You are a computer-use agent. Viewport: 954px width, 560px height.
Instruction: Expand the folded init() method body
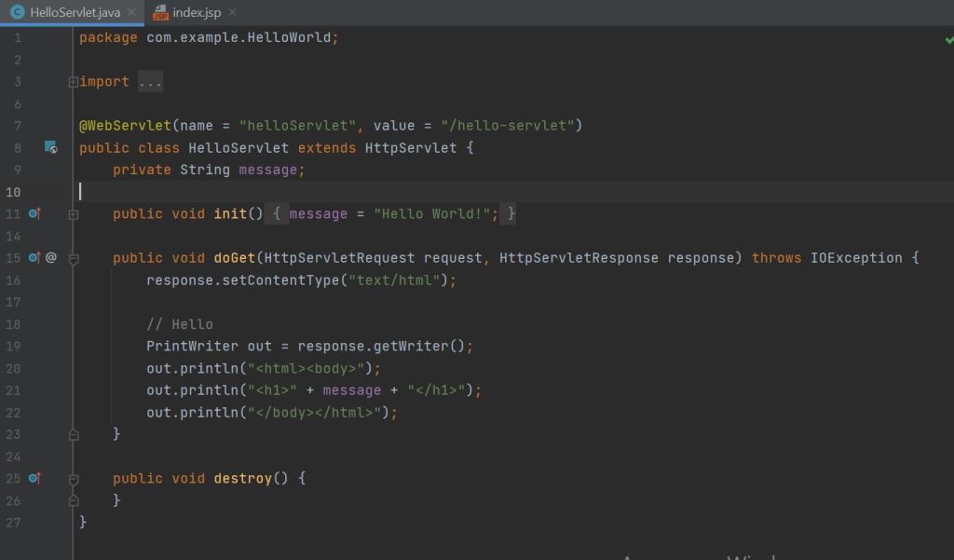tap(74, 214)
